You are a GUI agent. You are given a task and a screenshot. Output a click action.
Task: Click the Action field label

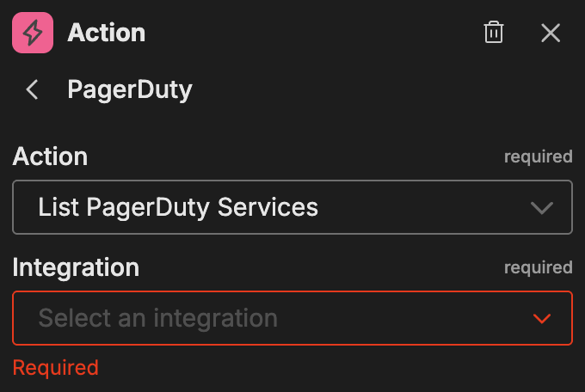click(50, 156)
